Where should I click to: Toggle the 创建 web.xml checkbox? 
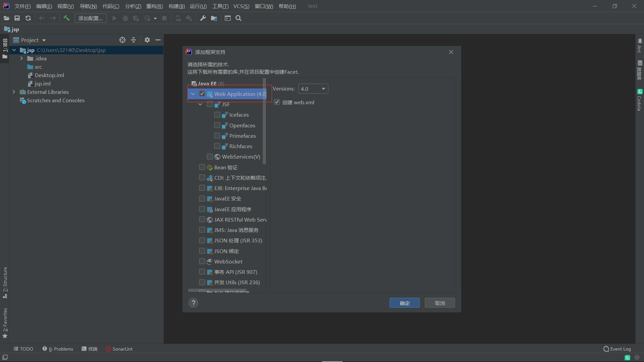(277, 102)
